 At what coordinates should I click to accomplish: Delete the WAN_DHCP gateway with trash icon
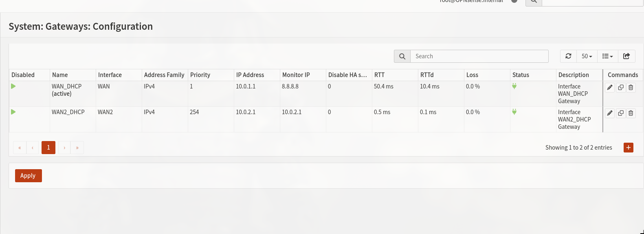(x=631, y=87)
